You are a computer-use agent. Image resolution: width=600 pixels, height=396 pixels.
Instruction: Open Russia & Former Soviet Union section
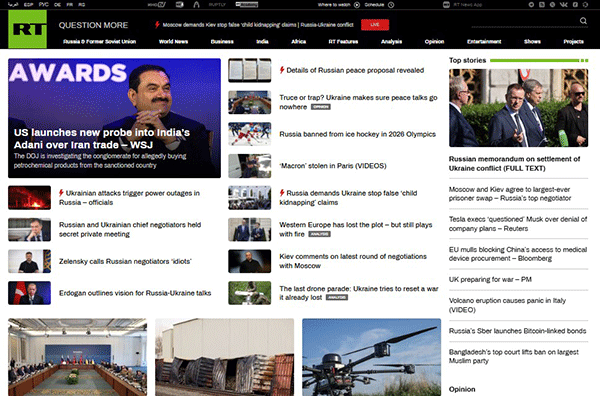(x=99, y=41)
